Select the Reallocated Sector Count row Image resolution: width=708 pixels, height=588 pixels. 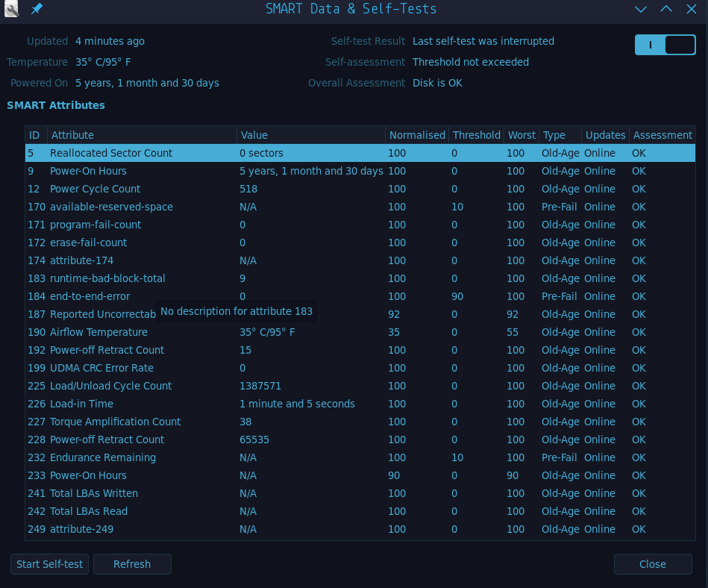point(111,153)
